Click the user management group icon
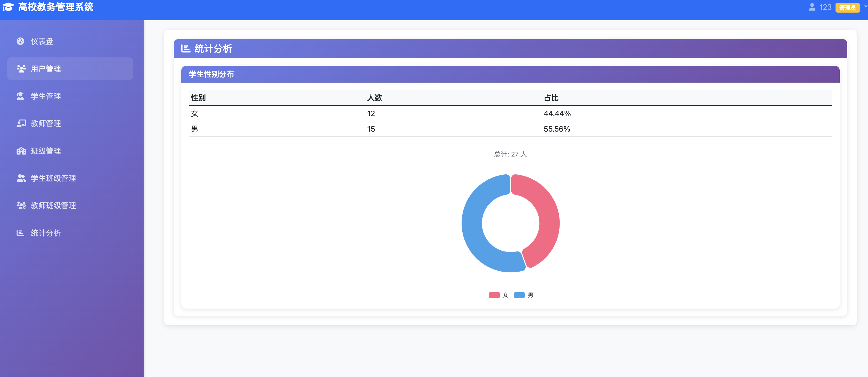The image size is (868, 377). 21,69
